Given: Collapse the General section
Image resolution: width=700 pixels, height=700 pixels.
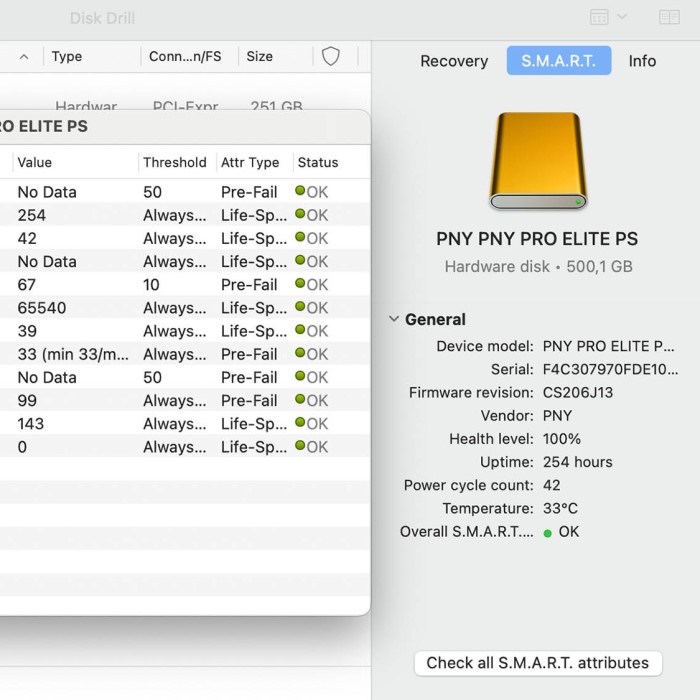Looking at the screenshot, I should point(393,319).
